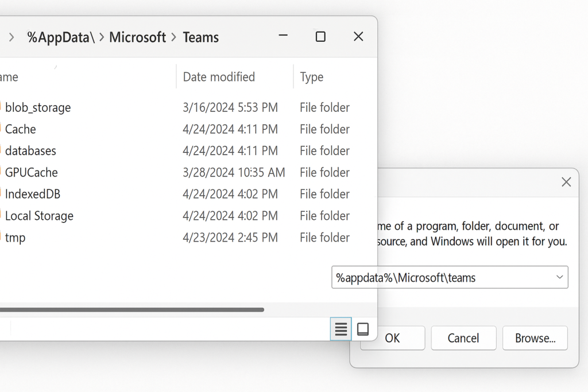The height and width of the screenshot is (392, 588).
Task: Click Cancel in Run dialog
Action: (463, 338)
